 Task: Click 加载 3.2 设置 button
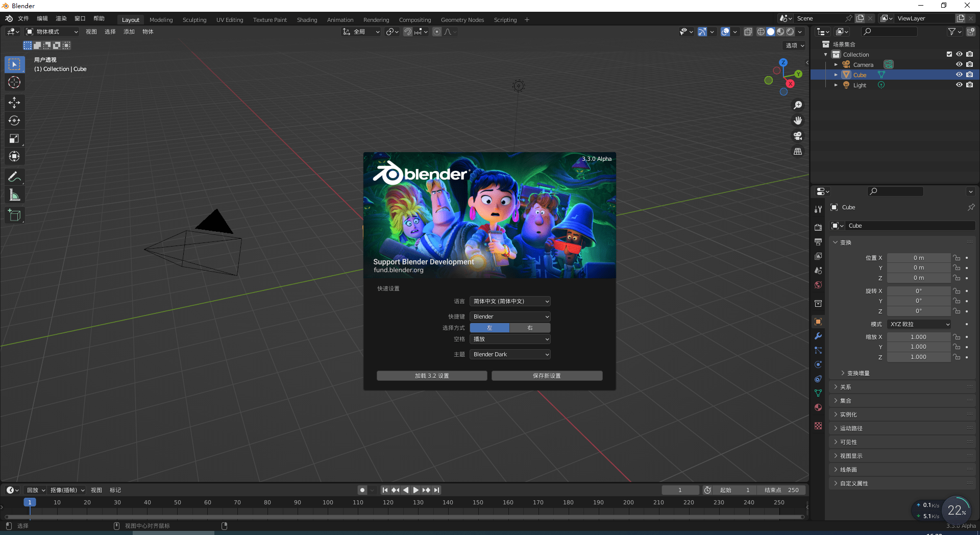coord(432,376)
